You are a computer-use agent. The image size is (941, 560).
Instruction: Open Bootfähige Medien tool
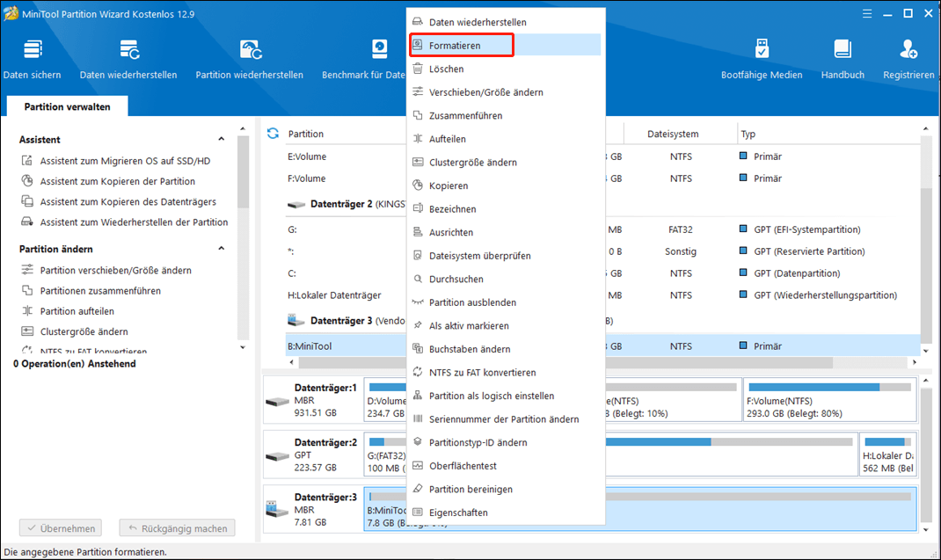[x=762, y=50]
